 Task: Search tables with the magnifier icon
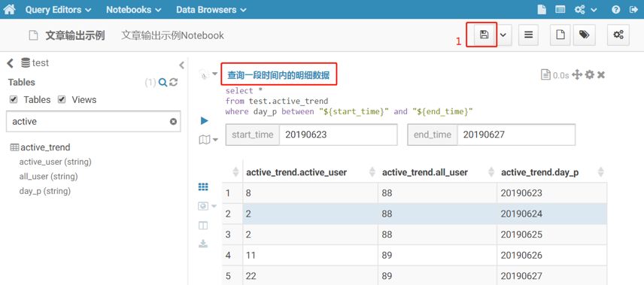click(x=163, y=83)
